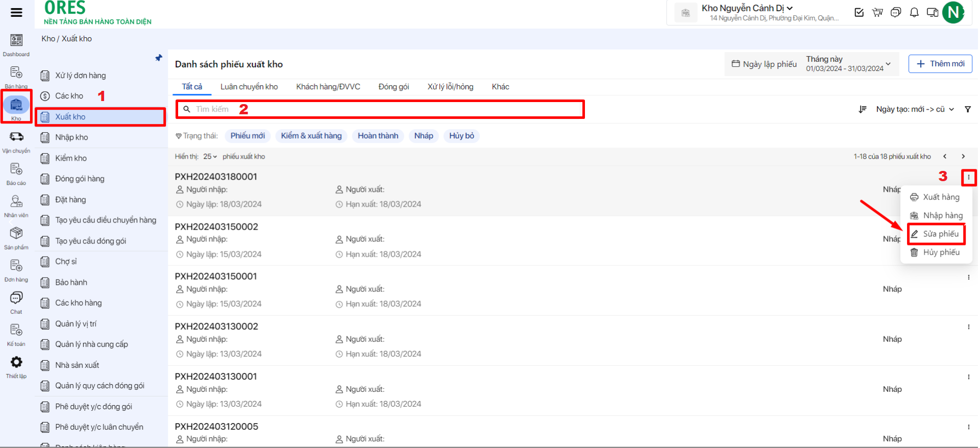
Task: Switch to the Luân chuyển kho tab
Action: coord(249,87)
